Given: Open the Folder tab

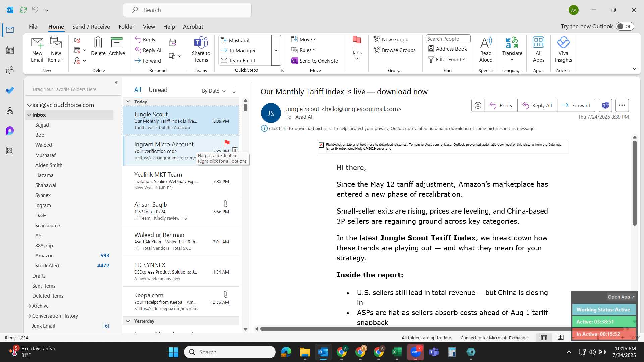Looking at the screenshot, I should point(126,27).
